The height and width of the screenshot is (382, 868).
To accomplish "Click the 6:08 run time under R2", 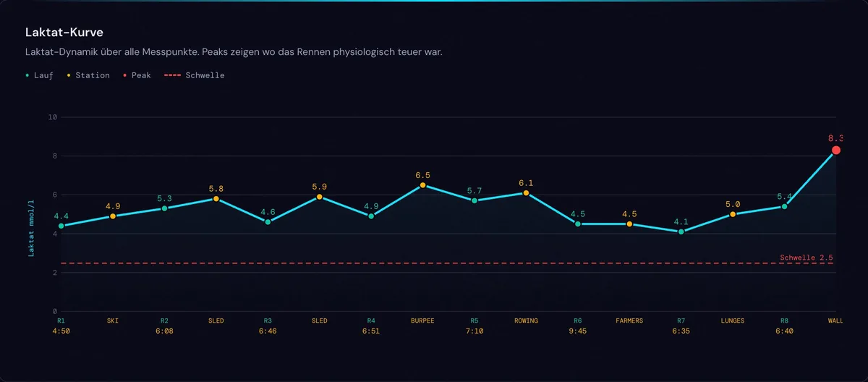I will 164,331.
